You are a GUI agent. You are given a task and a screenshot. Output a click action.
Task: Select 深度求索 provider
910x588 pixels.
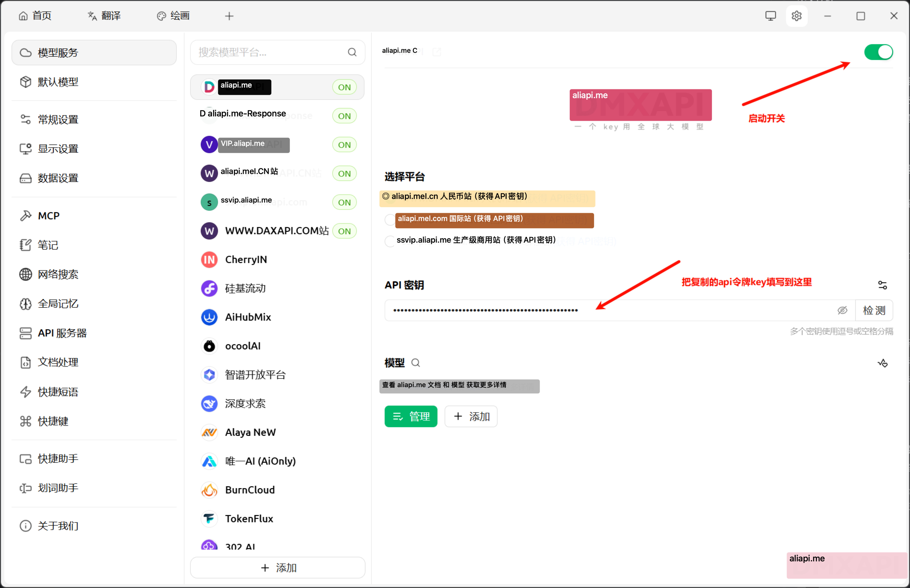[277, 404]
